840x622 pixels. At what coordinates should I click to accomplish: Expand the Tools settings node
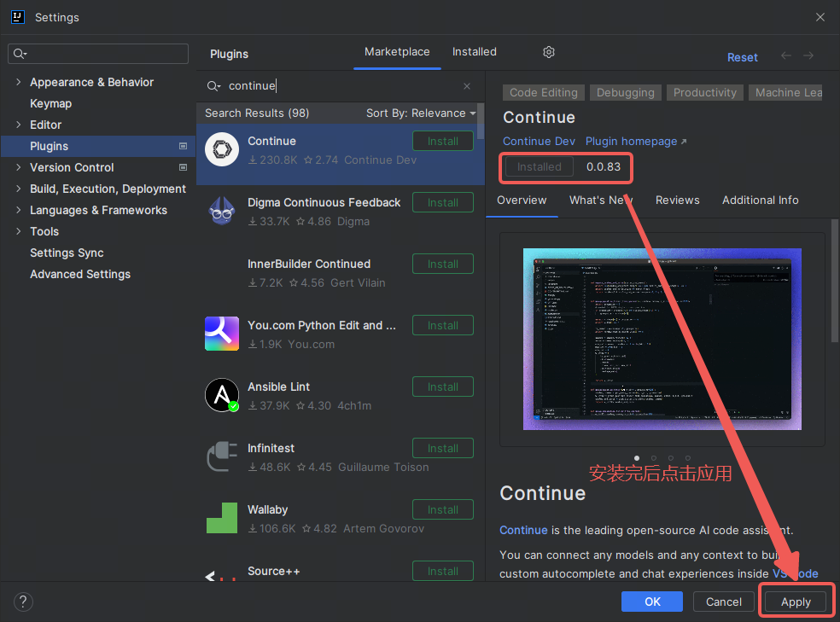pyautogui.click(x=19, y=231)
